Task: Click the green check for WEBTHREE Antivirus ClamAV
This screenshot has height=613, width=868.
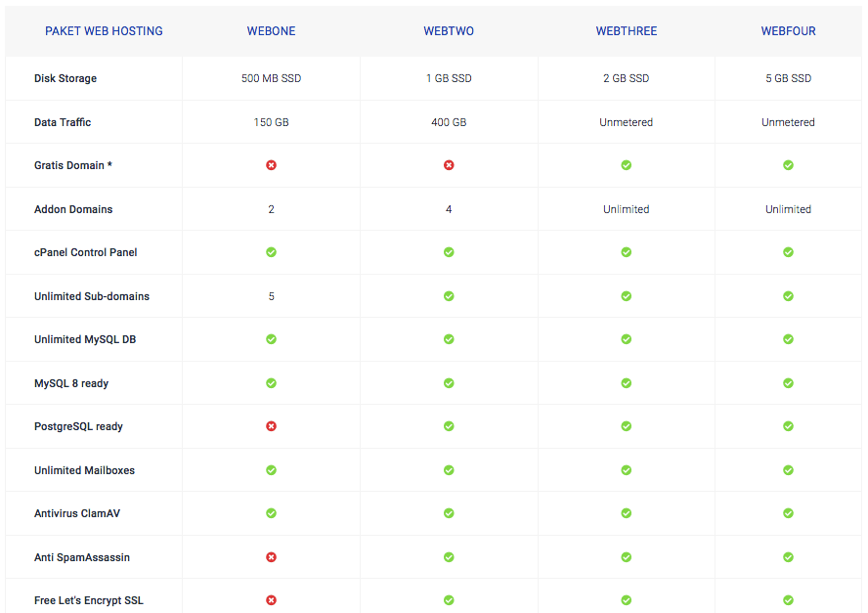Action: point(626,513)
